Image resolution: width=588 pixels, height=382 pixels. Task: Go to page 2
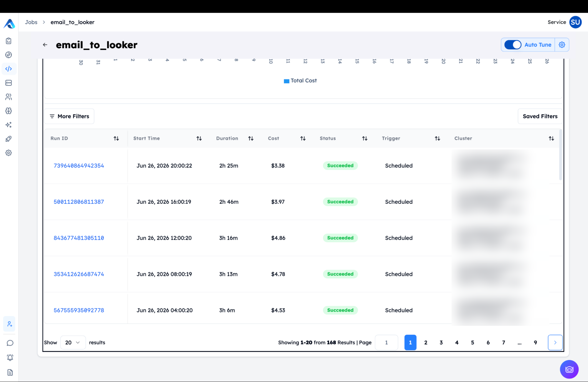tap(426, 343)
